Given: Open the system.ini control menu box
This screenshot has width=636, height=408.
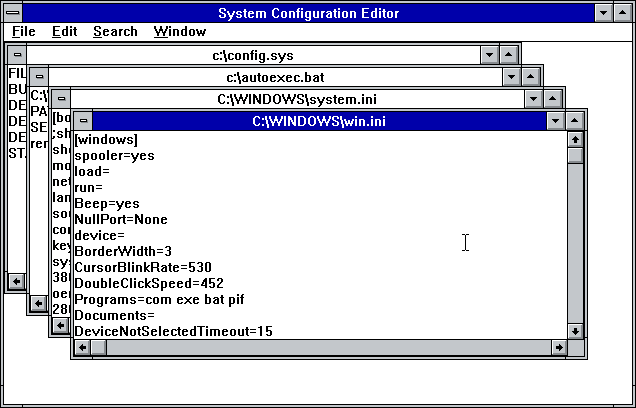Looking at the screenshot, I should click(60, 99).
